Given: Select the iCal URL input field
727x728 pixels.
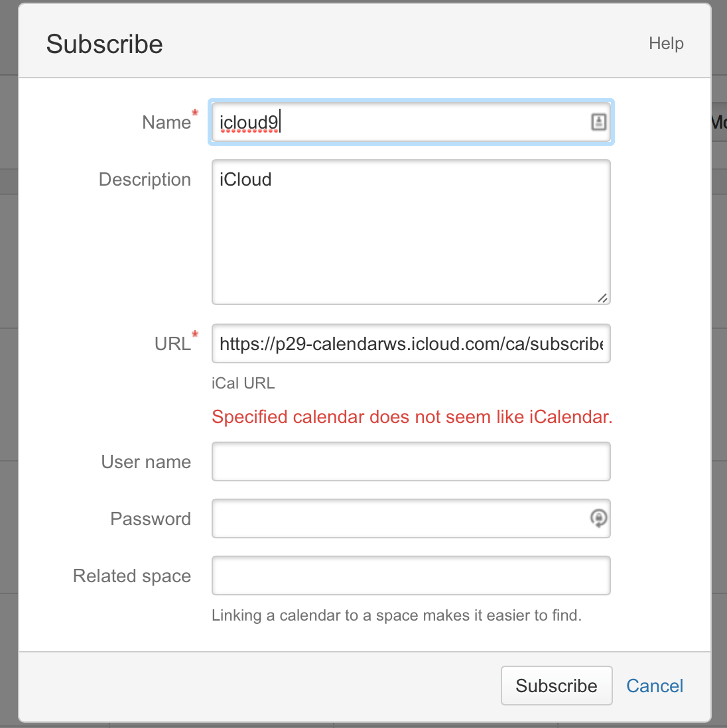Looking at the screenshot, I should [x=411, y=343].
